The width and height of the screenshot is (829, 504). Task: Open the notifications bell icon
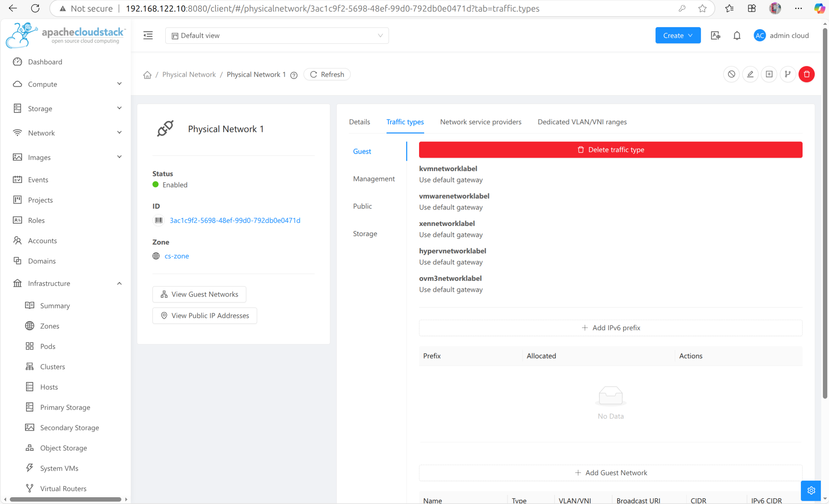737,35
